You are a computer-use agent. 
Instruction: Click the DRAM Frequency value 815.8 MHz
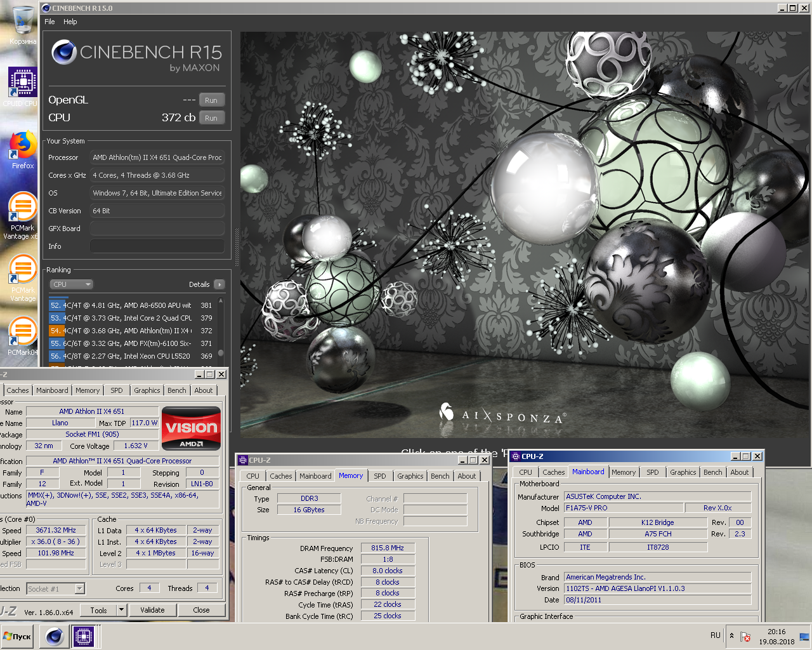(388, 548)
